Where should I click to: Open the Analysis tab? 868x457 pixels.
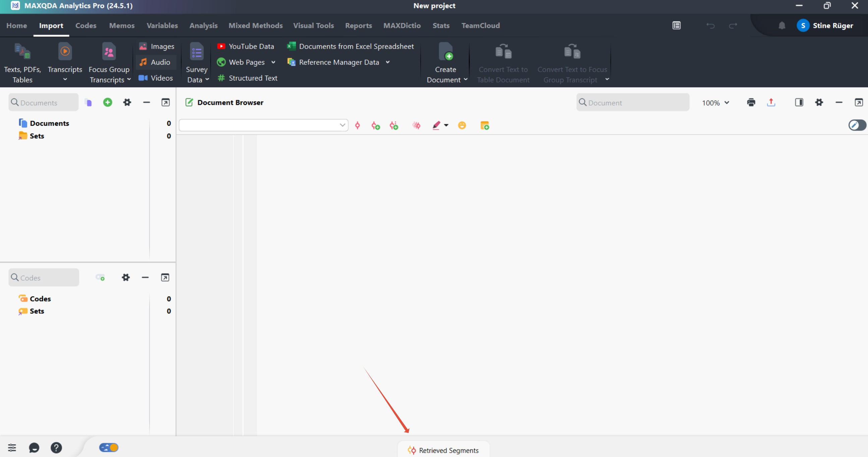coord(204,25)
